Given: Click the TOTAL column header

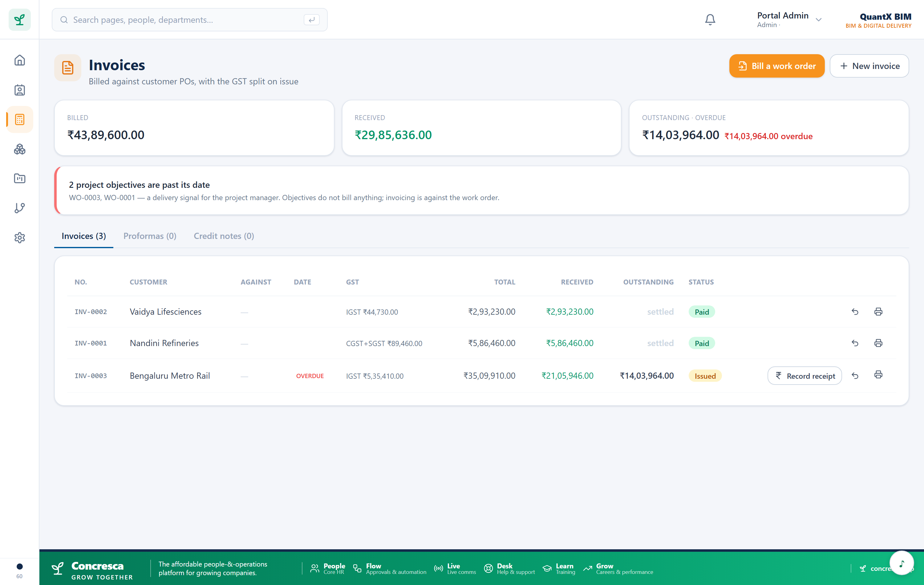Looking at the screenshot, I should 505,282.
